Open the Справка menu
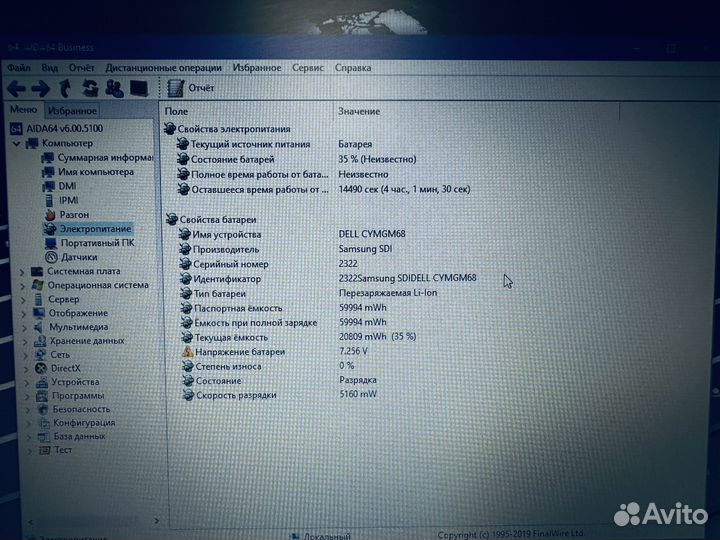Image resolution: width=720 pixels, height=540 pixels. tap(353, 68)
